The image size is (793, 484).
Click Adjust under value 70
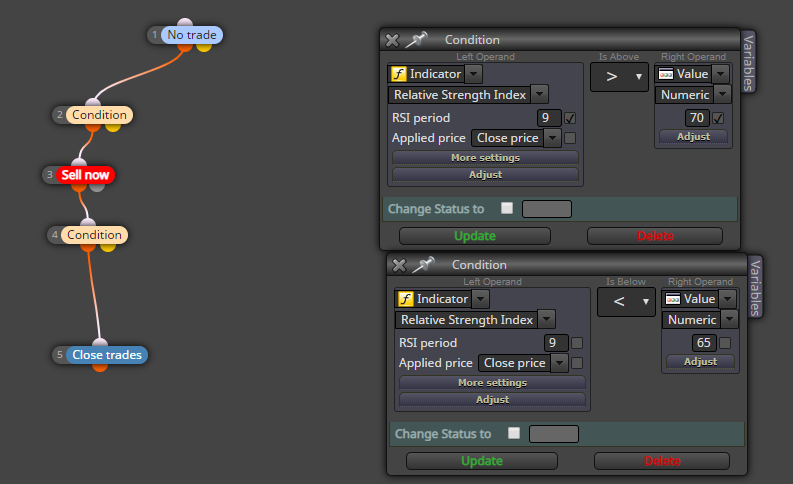click(x=693, y=137)
